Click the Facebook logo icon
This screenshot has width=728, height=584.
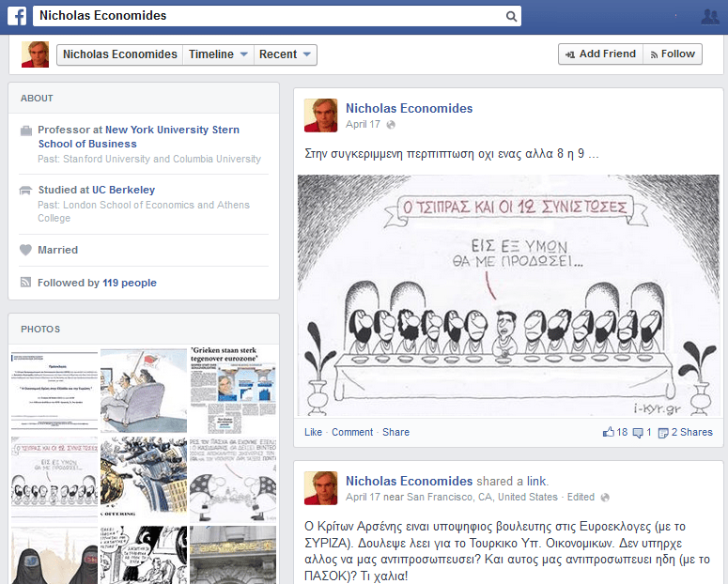click(17, 16)
